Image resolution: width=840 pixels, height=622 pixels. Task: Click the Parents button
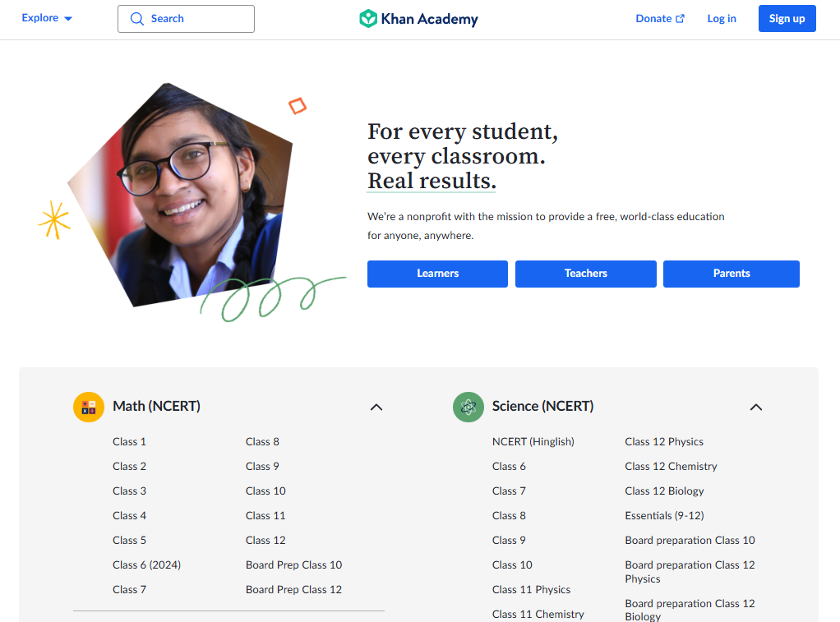(x=732, y=274)
